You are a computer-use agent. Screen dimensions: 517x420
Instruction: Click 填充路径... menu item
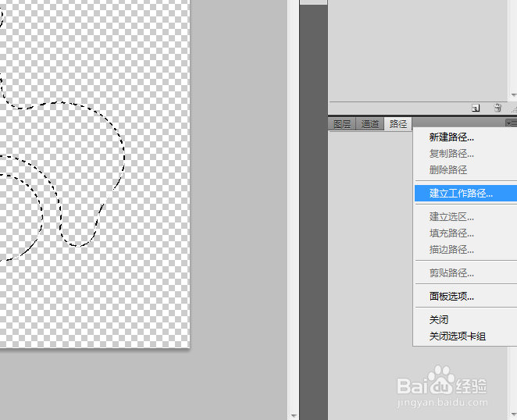coord(465,233)
